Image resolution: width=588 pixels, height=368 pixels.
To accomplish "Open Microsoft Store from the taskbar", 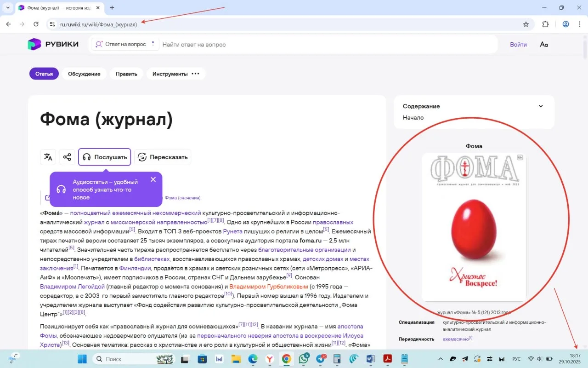I will pyautogui.click(x=202, y=359).
